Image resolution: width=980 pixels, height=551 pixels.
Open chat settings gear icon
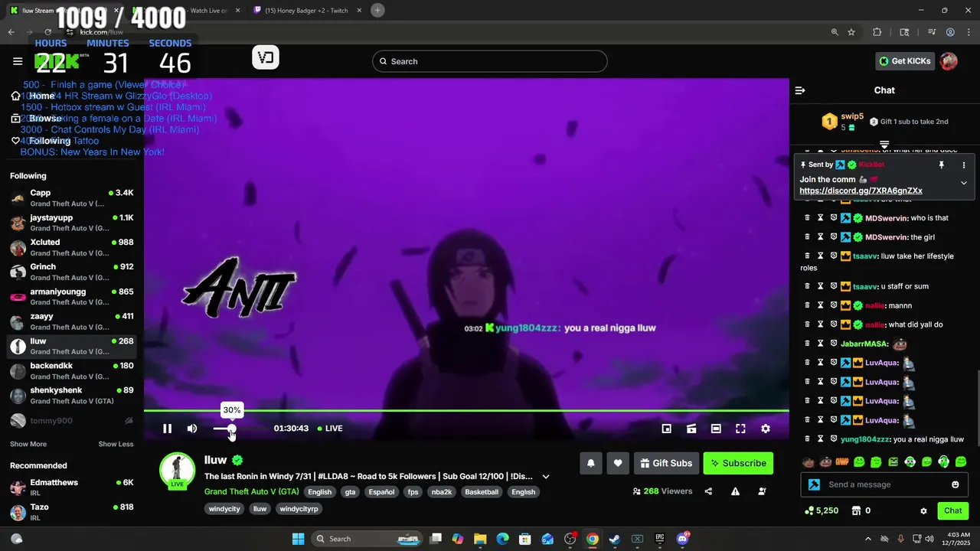click(923, 511)
